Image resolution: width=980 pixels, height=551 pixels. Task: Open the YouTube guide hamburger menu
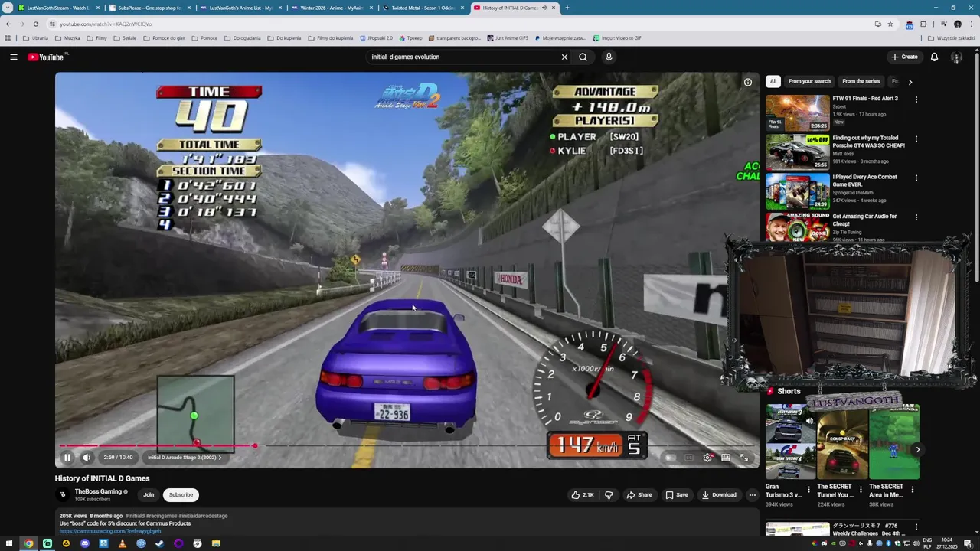coord(13,57)
